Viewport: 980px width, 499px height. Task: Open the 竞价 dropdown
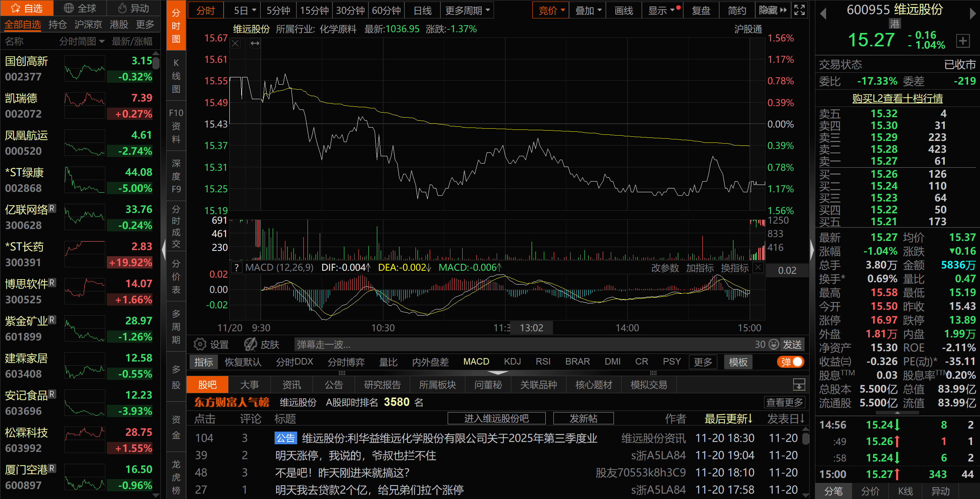(551, 10)
